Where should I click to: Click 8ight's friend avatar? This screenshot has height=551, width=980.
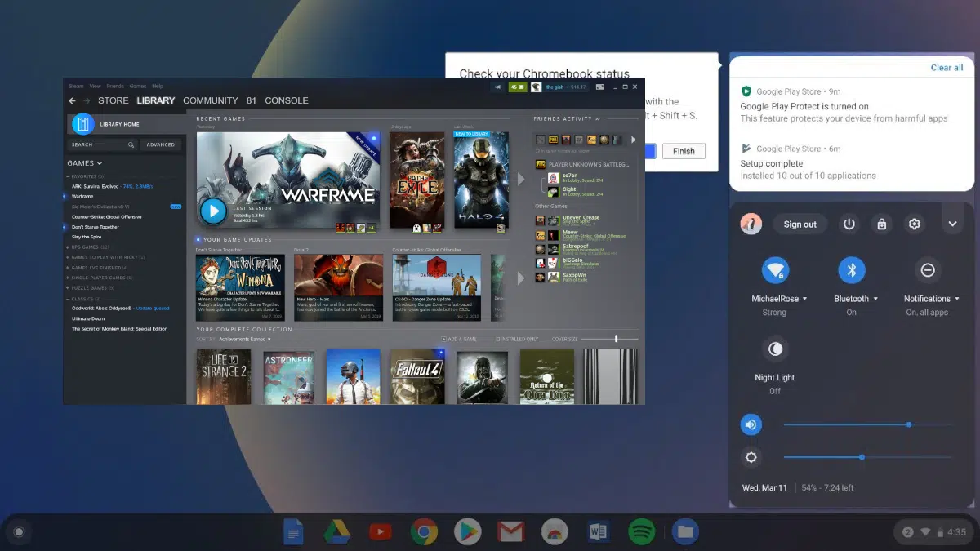pos(553,191)
